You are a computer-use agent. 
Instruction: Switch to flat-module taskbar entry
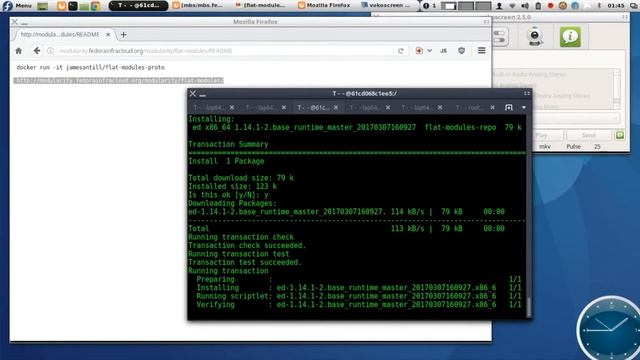[261, 5]
